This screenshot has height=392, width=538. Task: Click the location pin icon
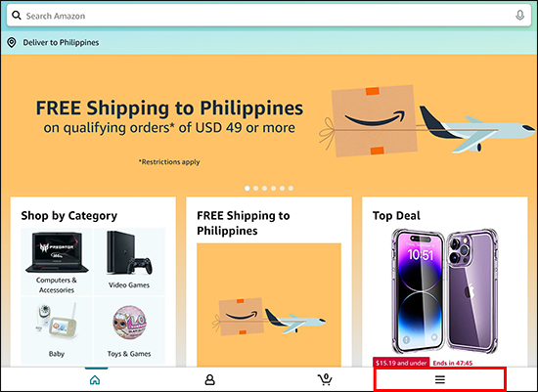point(12,43)
